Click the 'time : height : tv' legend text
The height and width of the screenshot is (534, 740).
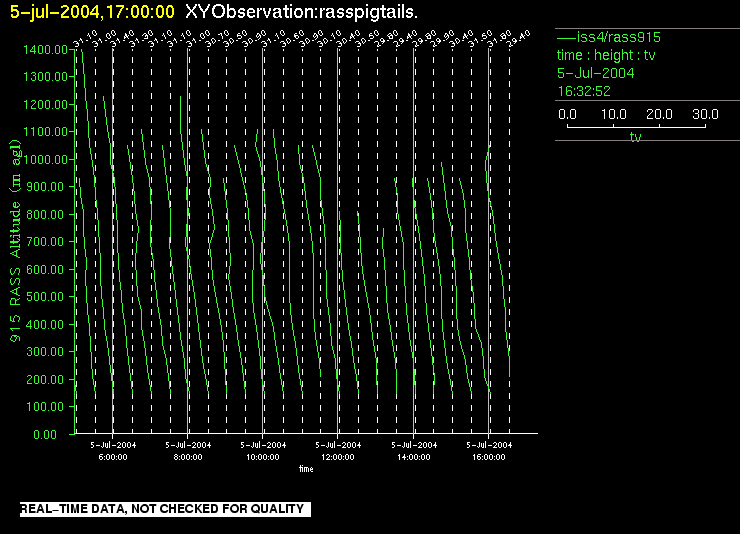(605, 55)
